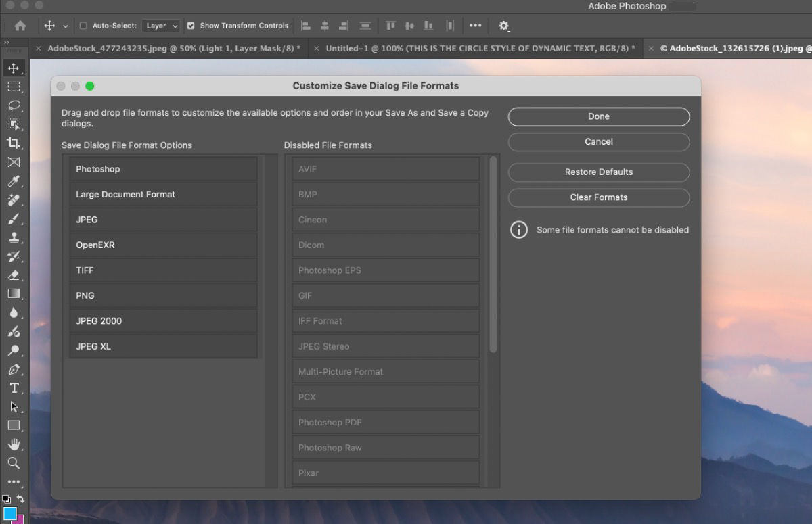The width and height of the screenshot is (812, 524).
Task: Select the PNG format entry
Action: (x=163, y=295)
